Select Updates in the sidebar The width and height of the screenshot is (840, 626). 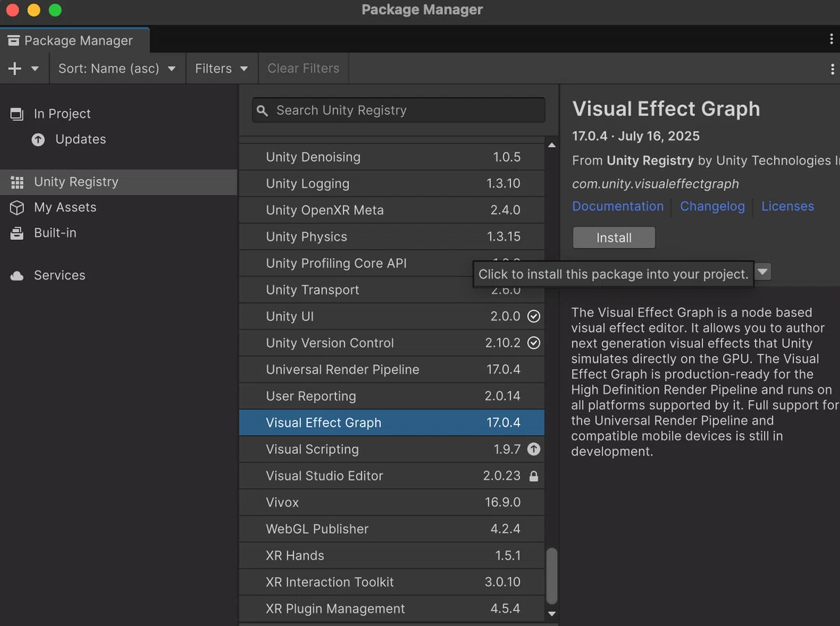click(x=119, y=140)
